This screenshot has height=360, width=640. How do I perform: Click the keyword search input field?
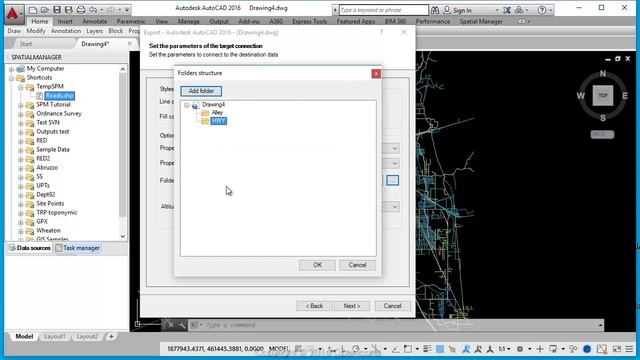pyautogui.click(x=384, y=10)
